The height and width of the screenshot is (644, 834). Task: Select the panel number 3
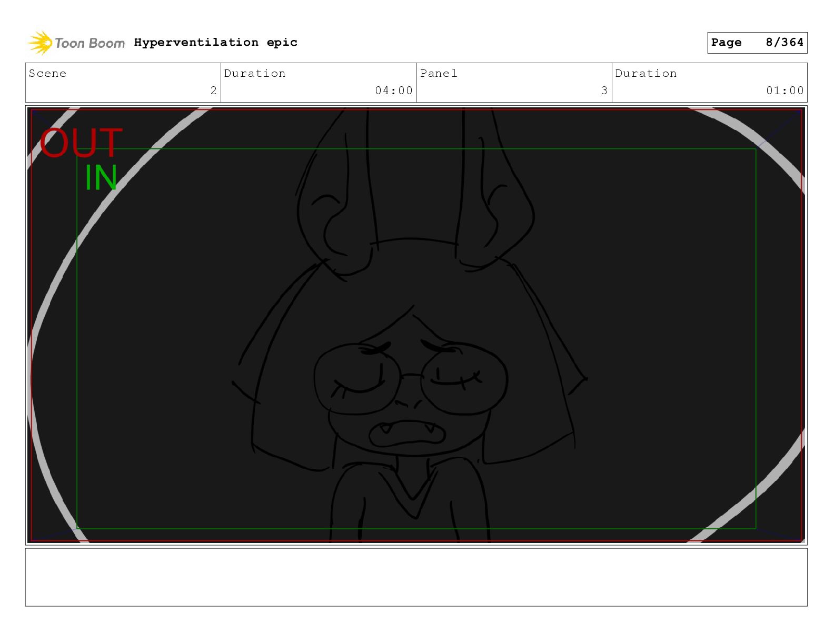pyautogui.click(x=604, y=90)
